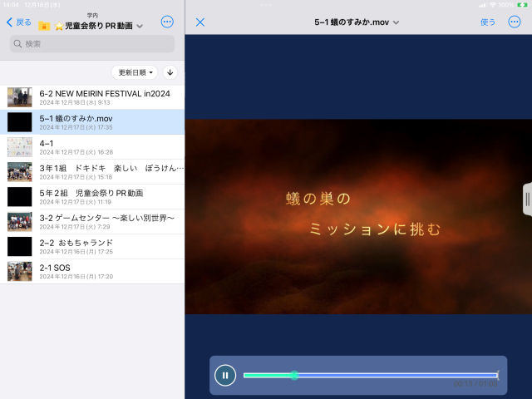Click the star icon beside folder name
Image resolution: width=532 pixels, height=399 pixels.
coord(59,26)
